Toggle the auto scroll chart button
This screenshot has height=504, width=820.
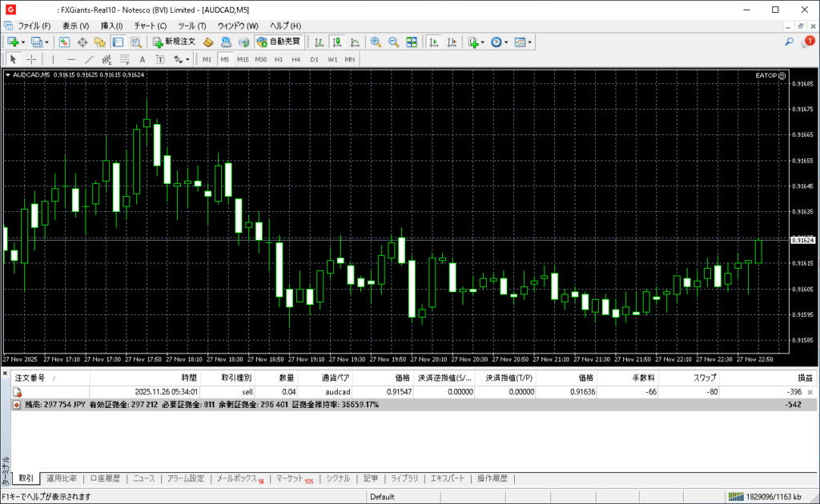tap(434, 42)
